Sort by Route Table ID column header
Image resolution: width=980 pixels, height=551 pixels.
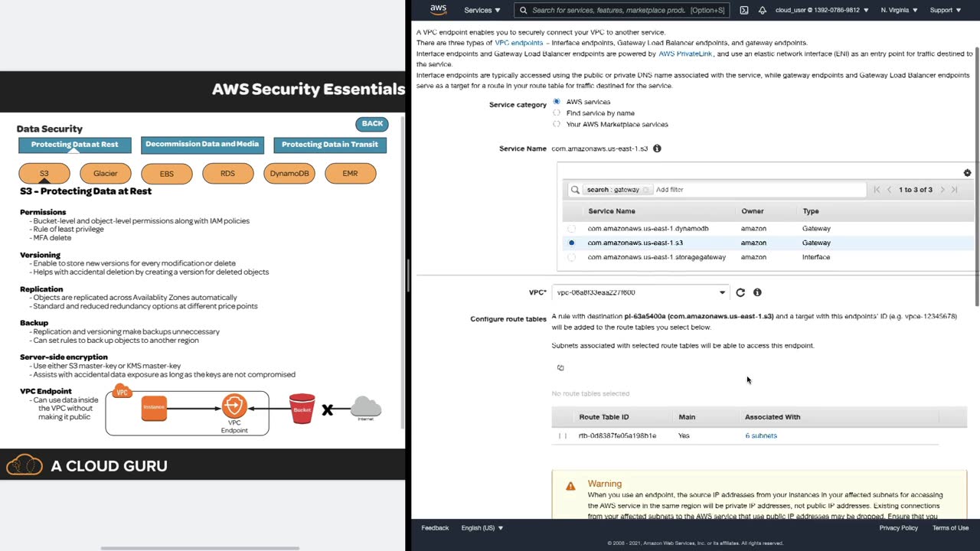click(604, 417)
